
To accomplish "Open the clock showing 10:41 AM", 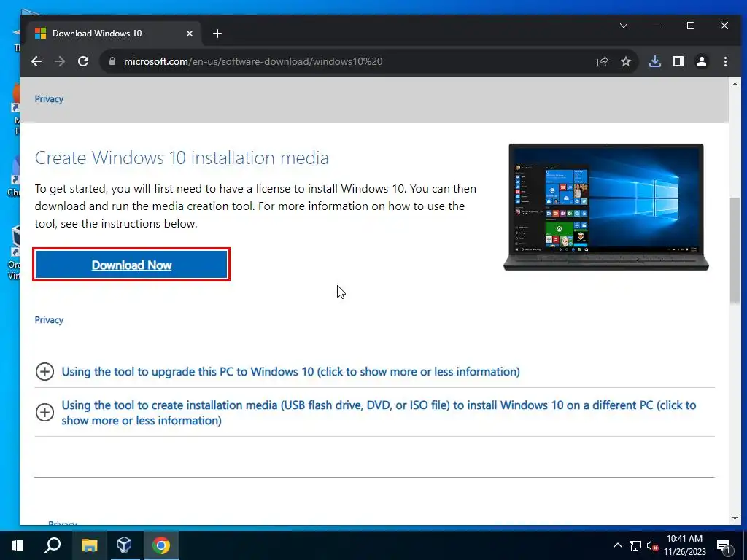I will [684, 545].
